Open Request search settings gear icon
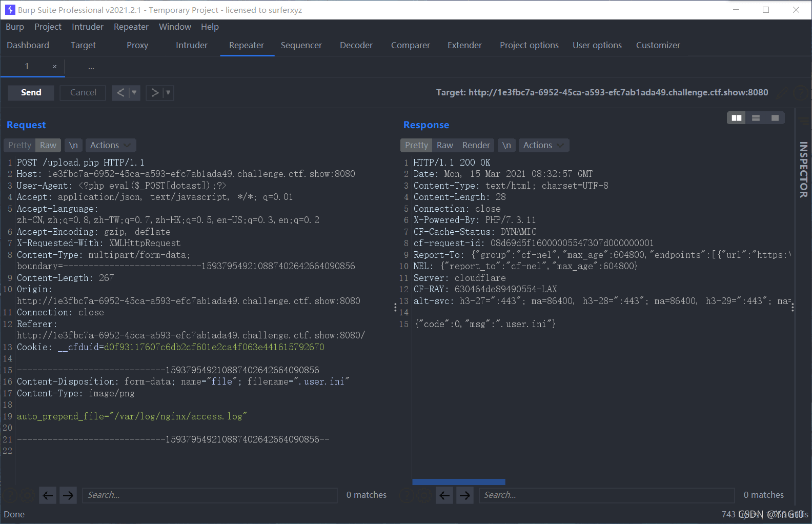This screenshot has width=812, height=524. point(27,495)
